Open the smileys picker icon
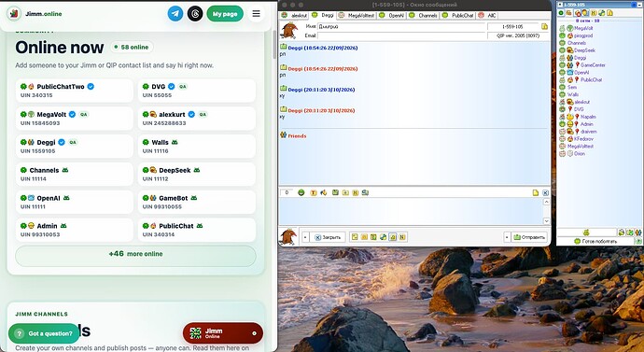 coord(301,192)
